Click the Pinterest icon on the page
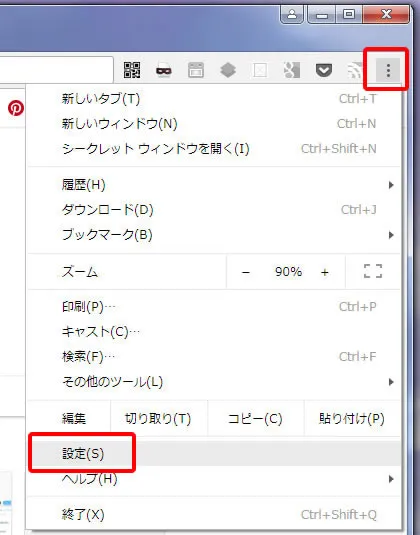 [16, 108]
